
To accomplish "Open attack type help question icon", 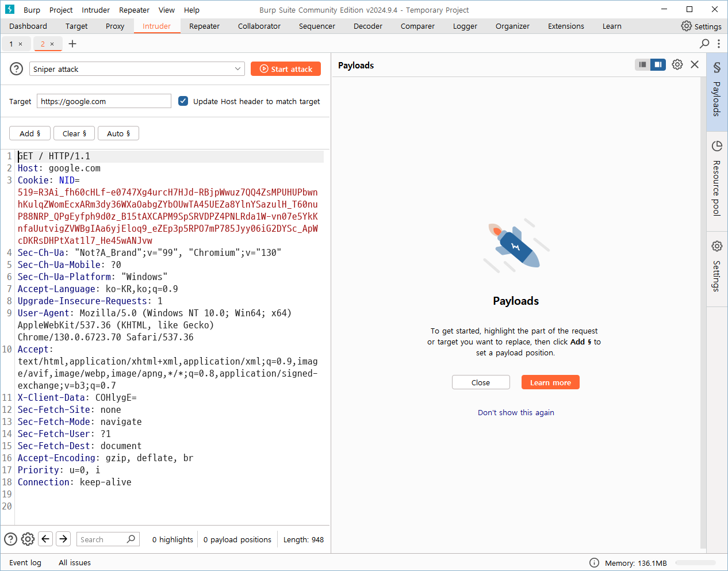I will (17, 69).
